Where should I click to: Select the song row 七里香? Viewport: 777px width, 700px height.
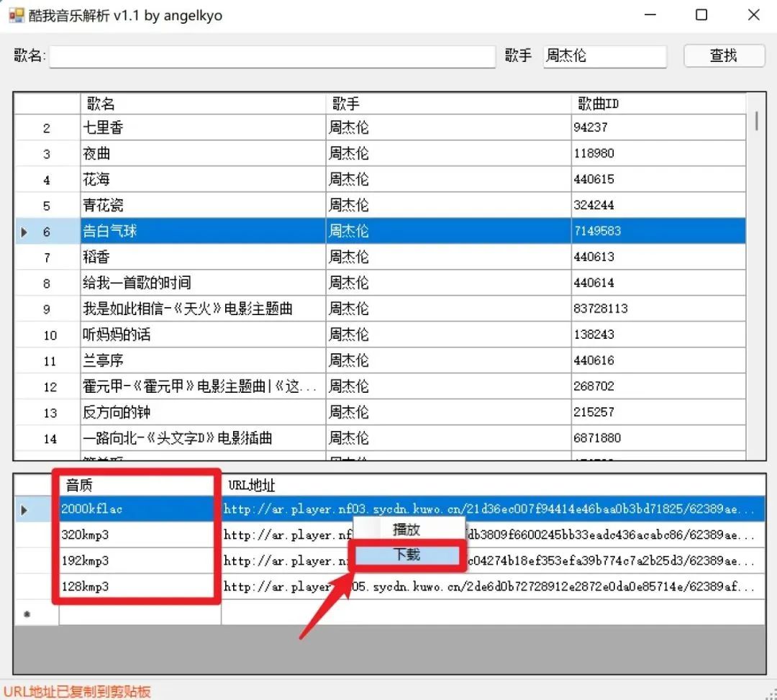point(203,128)
